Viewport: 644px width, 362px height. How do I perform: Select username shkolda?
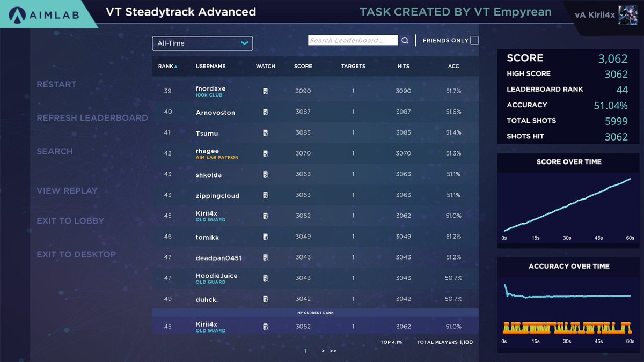pos(209,175)
